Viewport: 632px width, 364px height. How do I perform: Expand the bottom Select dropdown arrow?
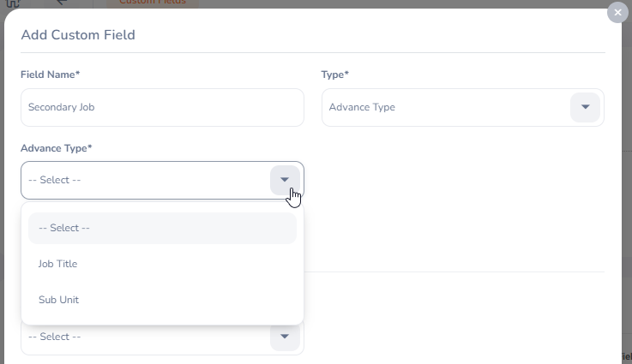tap(285, 337)
